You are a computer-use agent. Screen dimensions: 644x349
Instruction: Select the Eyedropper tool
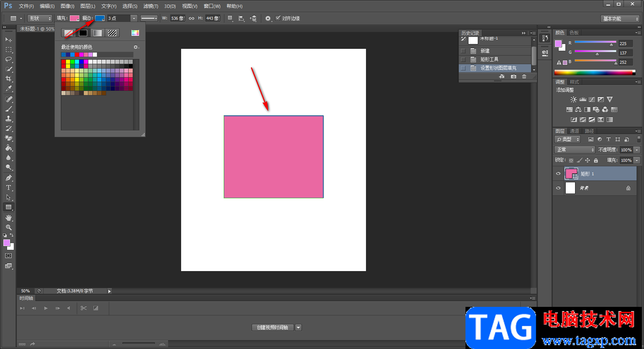[9, 88]
